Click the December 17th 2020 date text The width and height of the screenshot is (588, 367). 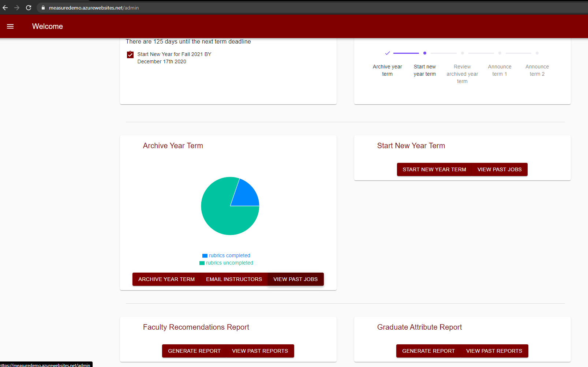point(162,62)
